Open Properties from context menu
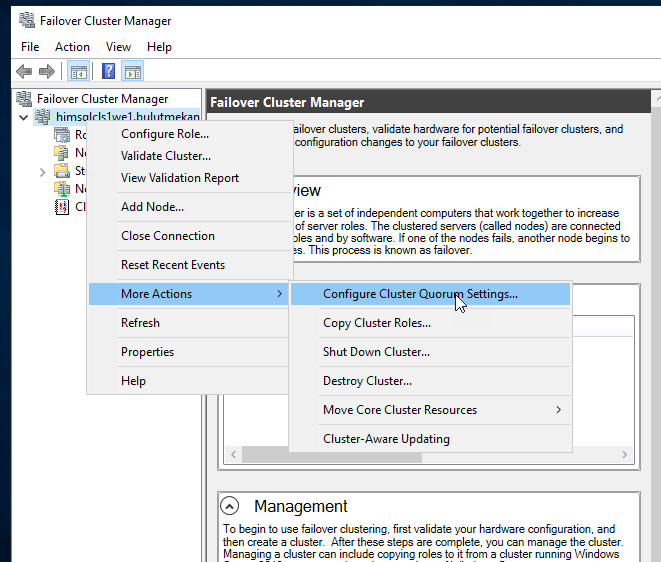 (x=188, y=352)
